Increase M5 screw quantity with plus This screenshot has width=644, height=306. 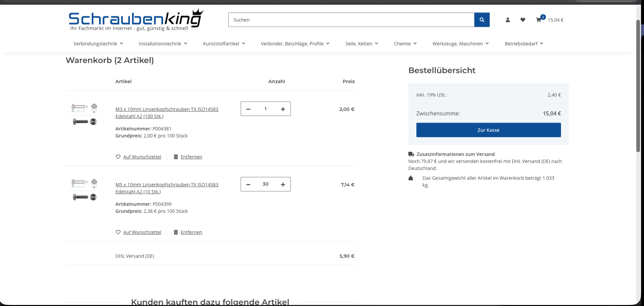283,184
